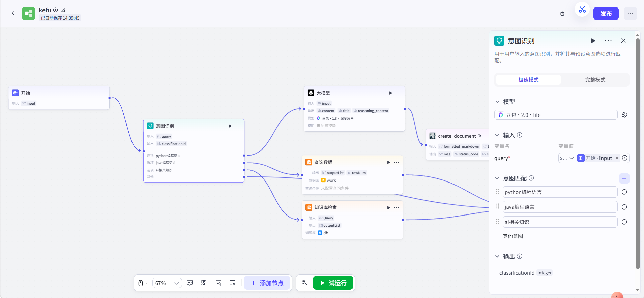Click the green 试运行 test run button

[x=333, y=283]
